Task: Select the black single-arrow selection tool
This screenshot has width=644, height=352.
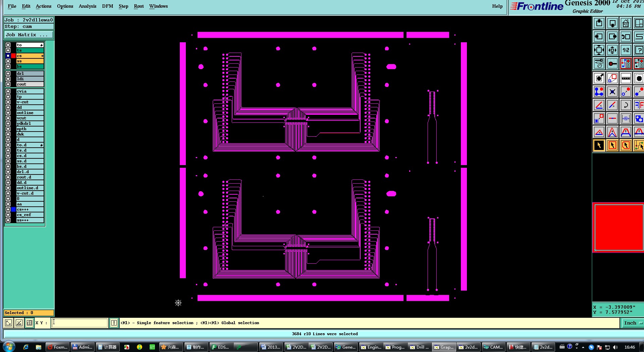Action: click(x=599, y=145)
